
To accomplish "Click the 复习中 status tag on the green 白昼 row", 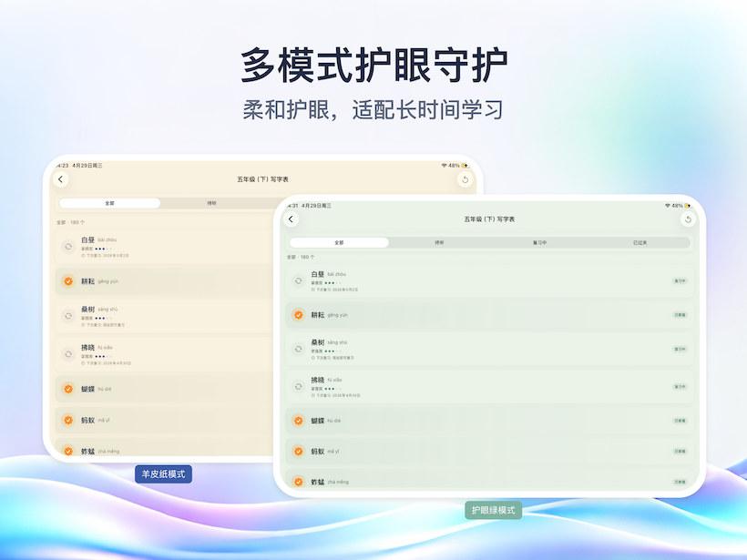I will pos(680,281).
